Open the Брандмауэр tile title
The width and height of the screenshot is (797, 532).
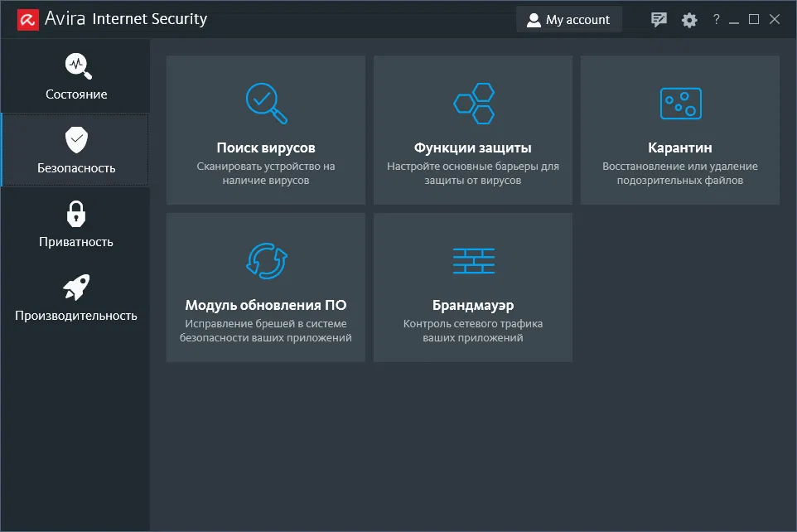pos(473,306)
